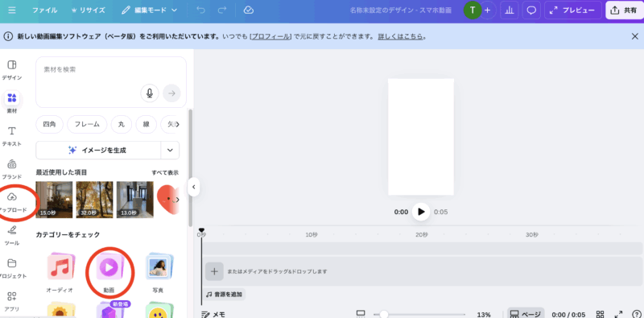Click the blank white canvas page
Screen dimensions: 644x318
(x=420, y=136)
